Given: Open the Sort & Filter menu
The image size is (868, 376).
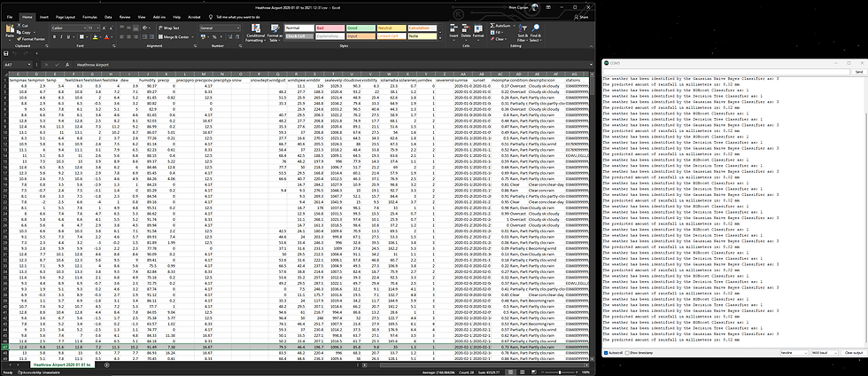Looking at the screenshot, I should click(x=522, y=33).
